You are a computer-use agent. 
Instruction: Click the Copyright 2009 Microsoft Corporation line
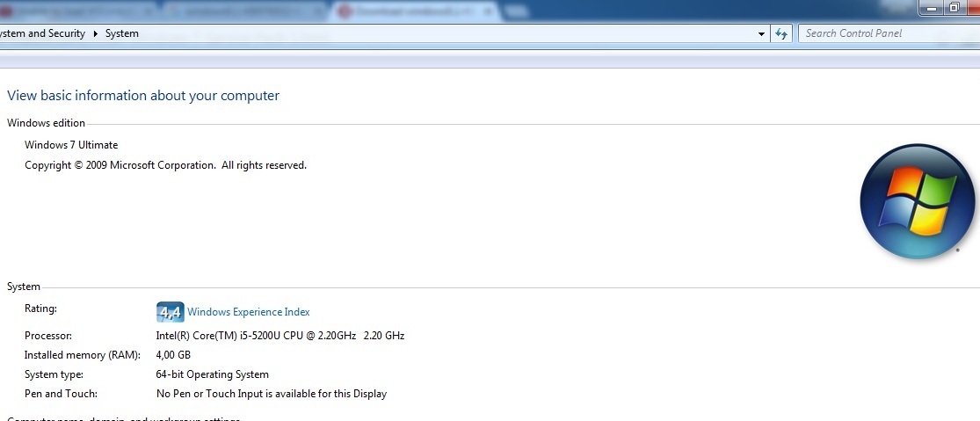pyautogui.click(x=165, y=165)
